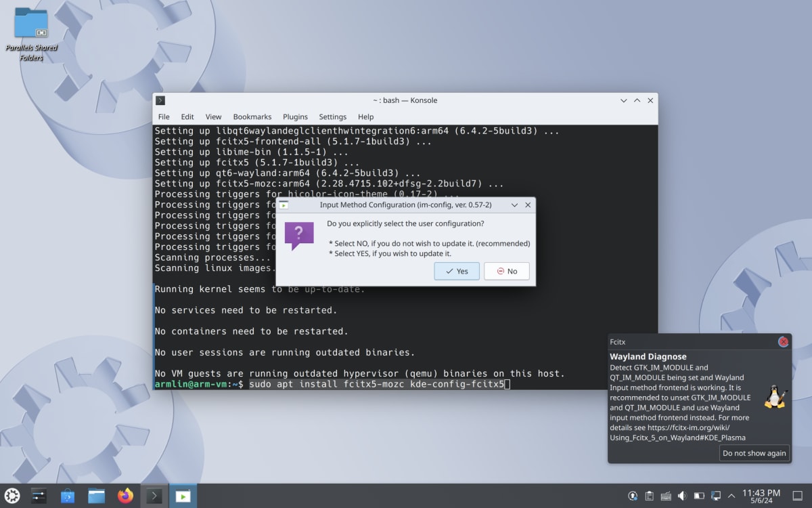Open the Help menu in Konsole
This screenshot has height=508, width=812.
tap(365, 117)
